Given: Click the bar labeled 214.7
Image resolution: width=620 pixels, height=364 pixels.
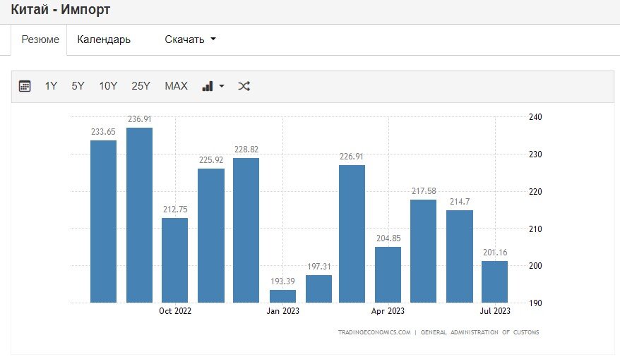Looking at the screenshot, I should 460,256.
